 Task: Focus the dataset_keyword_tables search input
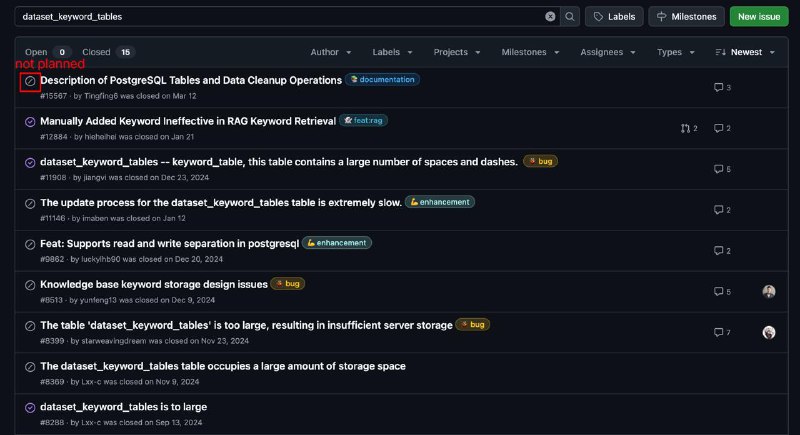281,16
